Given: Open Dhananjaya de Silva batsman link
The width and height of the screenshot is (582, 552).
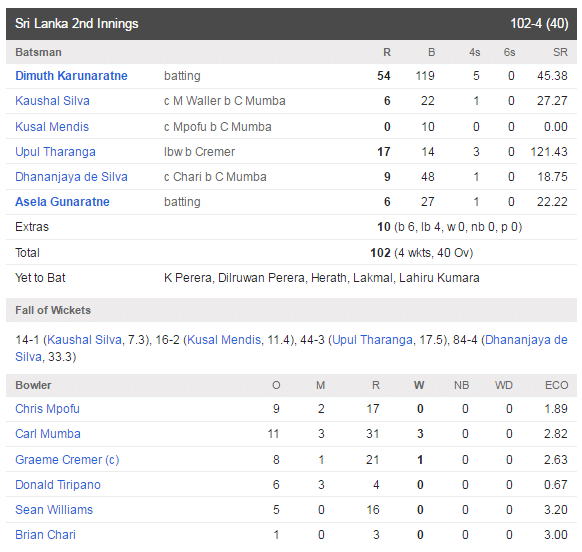Looking at the screenshot, I should click(x=71, y=177).
